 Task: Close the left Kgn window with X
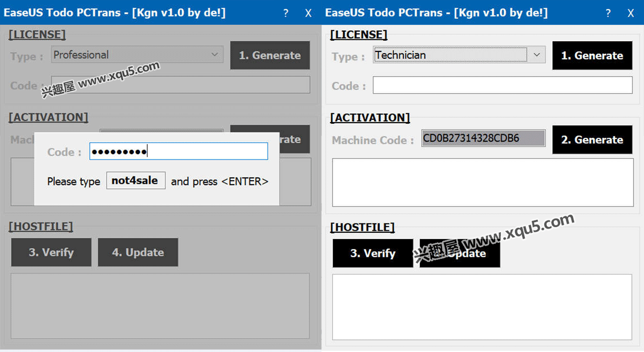click(308, 13)
